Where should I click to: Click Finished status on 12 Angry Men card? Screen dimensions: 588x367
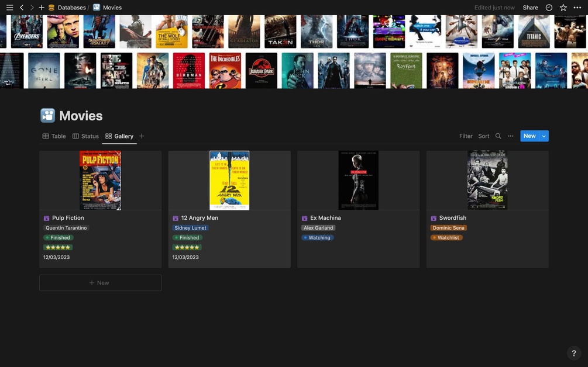187,237
